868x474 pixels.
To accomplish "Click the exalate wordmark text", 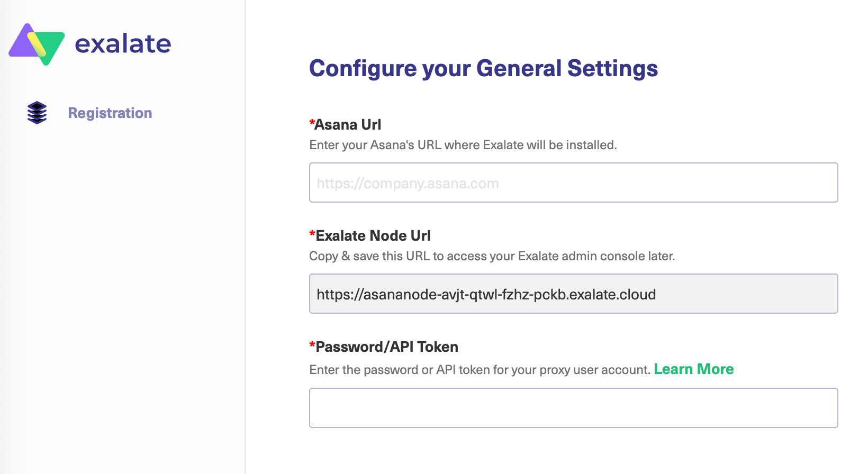I will coord(123,44).
